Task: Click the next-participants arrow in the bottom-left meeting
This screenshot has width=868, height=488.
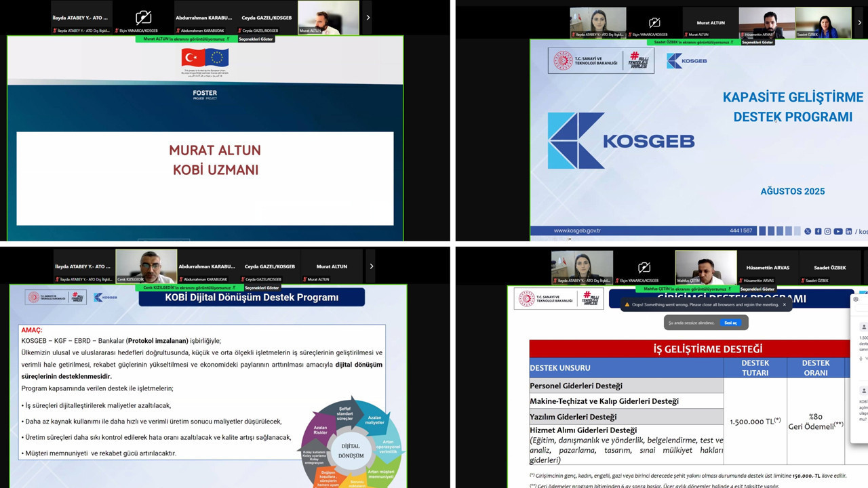Action: [x=371, y=266]
